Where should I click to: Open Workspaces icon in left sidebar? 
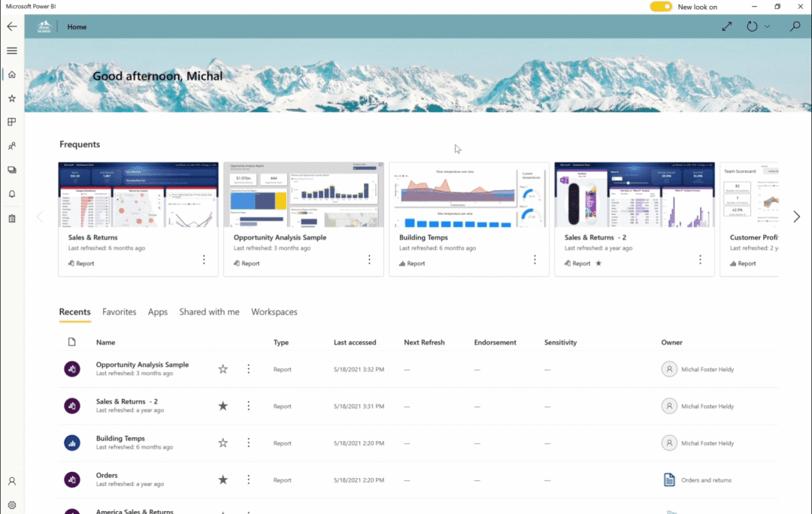point(12,170)
